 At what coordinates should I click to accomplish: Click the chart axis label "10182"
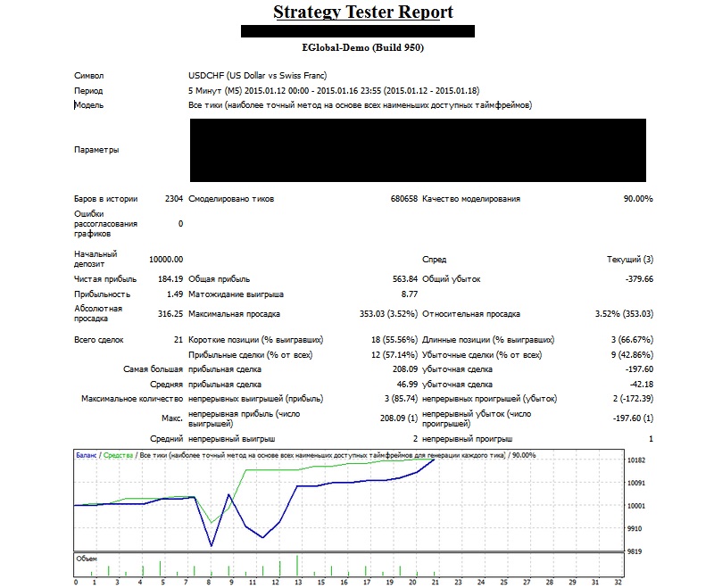tap(636, 460)
